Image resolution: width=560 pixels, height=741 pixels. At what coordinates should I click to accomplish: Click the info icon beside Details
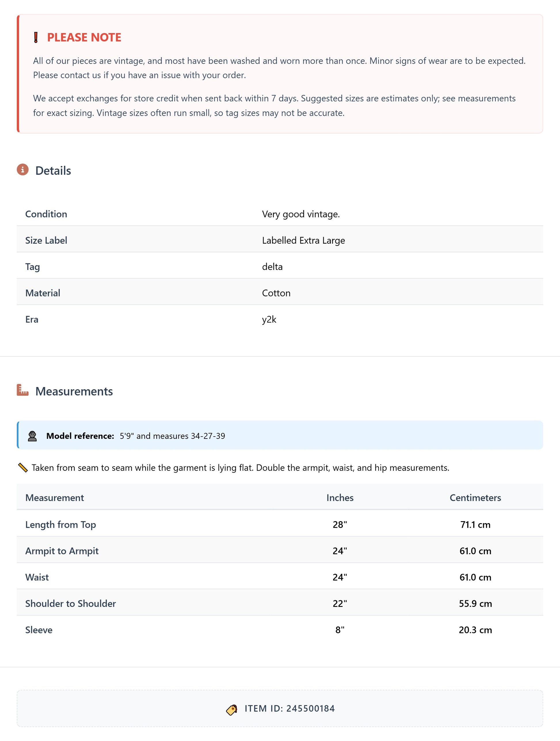pos(23,170)
